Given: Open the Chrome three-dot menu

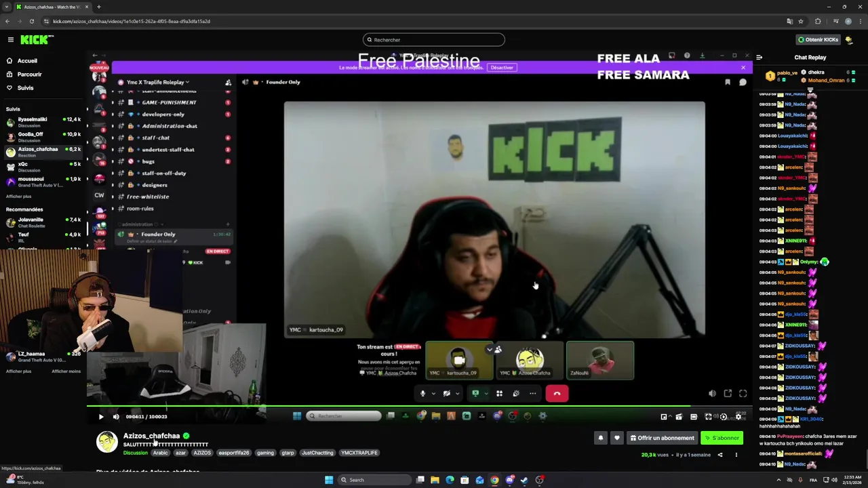Looking at the screenshot, I should [x=861, y=21].
